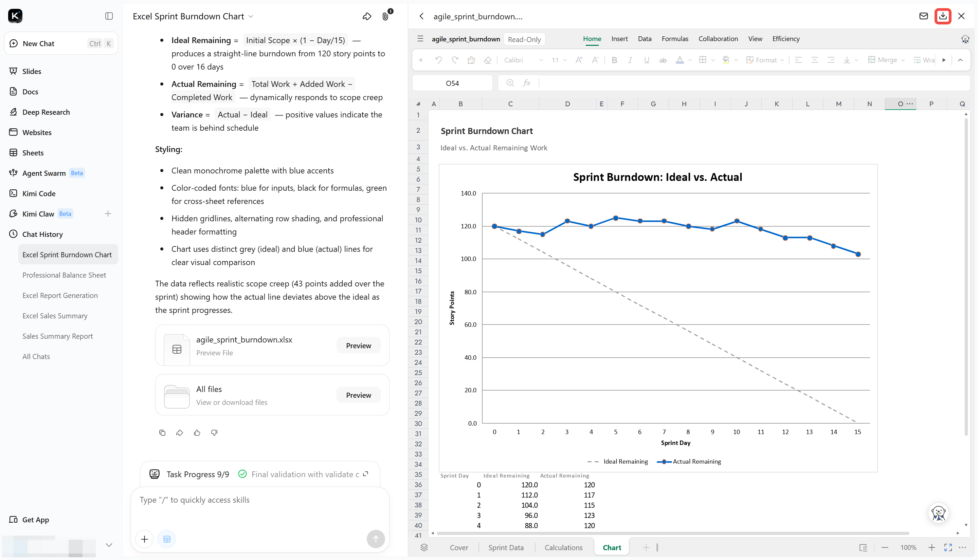978x560 pixels.
Task: Share the Excel Sprint Burndown Chart conversation
Action: (367, 16)
